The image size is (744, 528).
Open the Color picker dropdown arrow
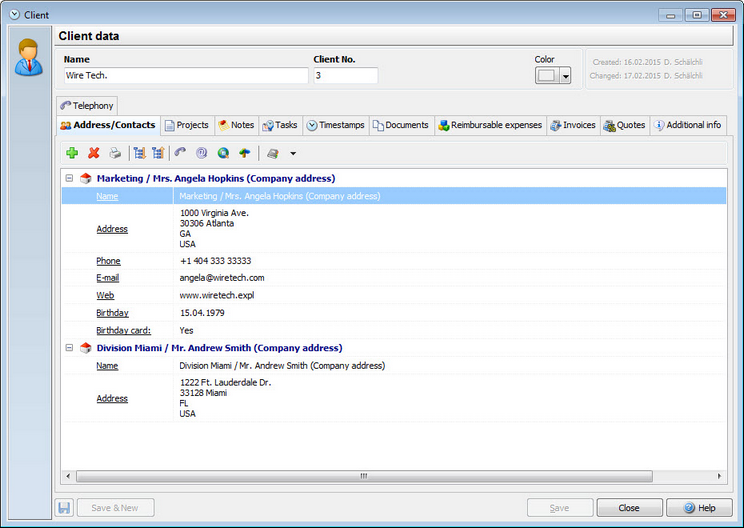click(565, 75)
